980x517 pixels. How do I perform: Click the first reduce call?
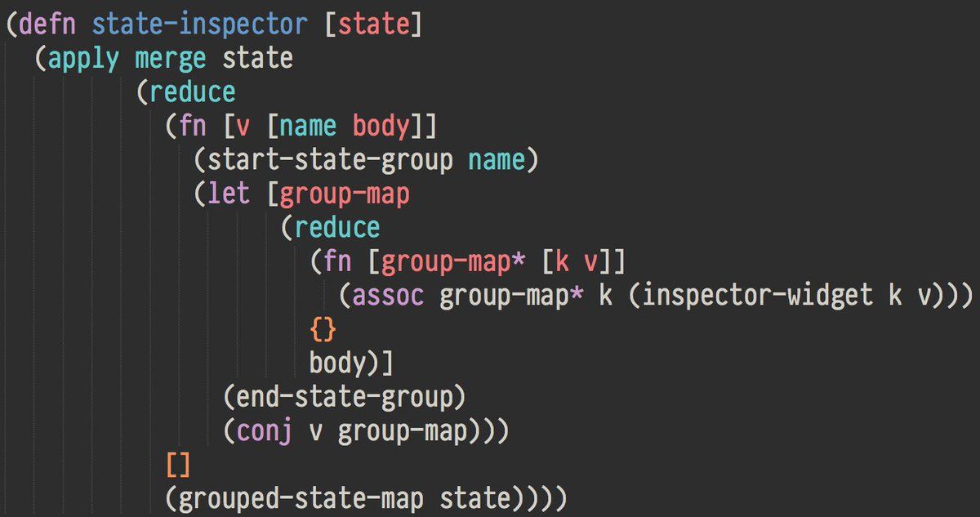[193, 92]
